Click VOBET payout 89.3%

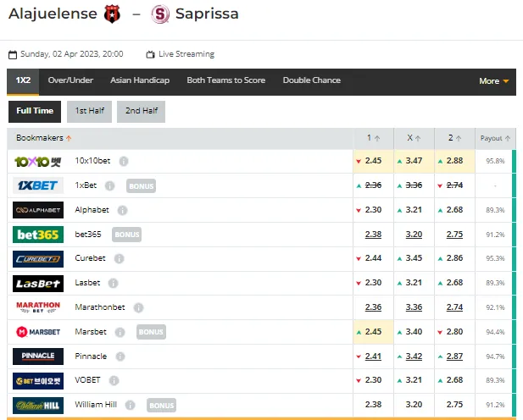click(x=495, y=381)
